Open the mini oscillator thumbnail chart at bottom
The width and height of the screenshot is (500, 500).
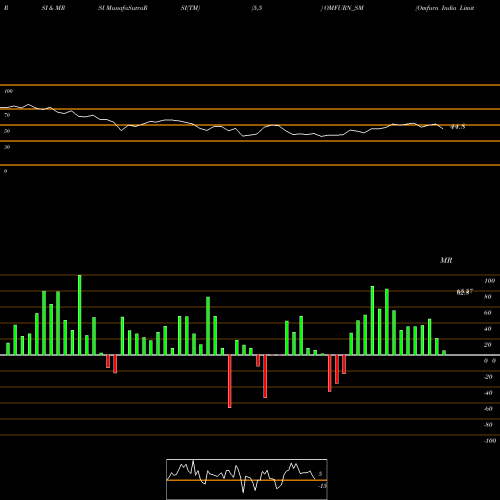coord(247,479)
